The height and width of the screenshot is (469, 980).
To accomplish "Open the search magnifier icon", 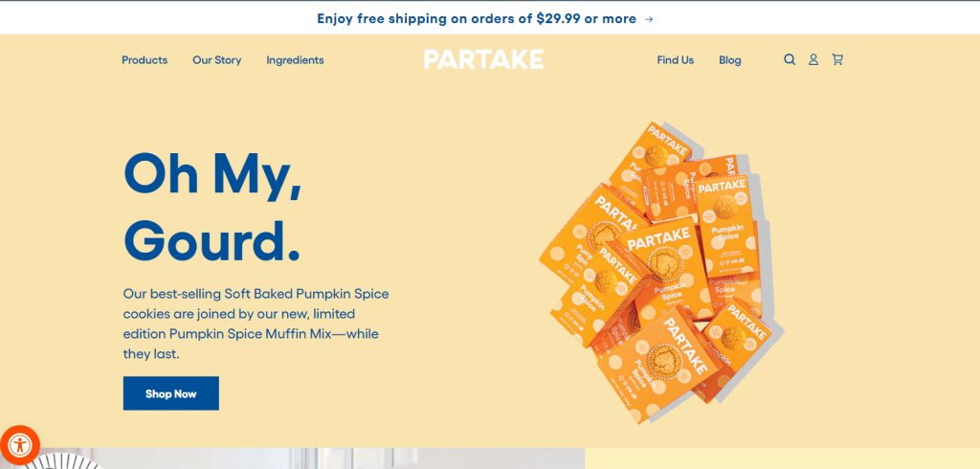I will point(790,59).
